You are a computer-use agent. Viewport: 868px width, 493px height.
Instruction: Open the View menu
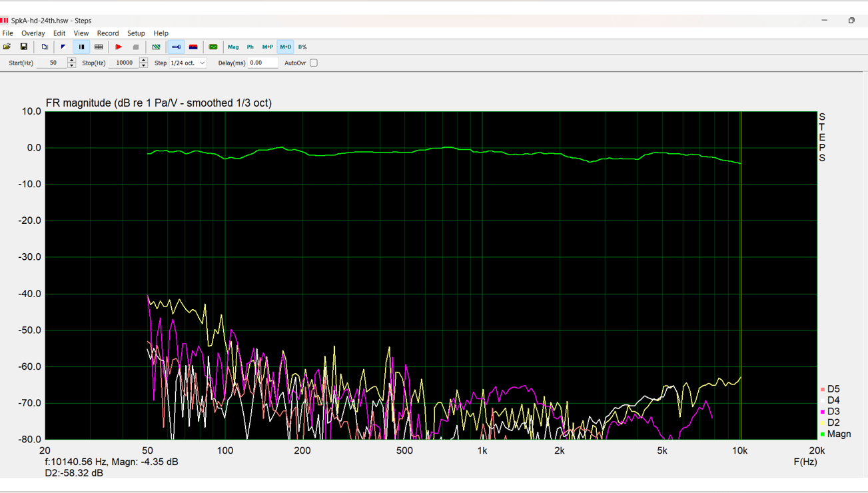[x=81, y=33]
